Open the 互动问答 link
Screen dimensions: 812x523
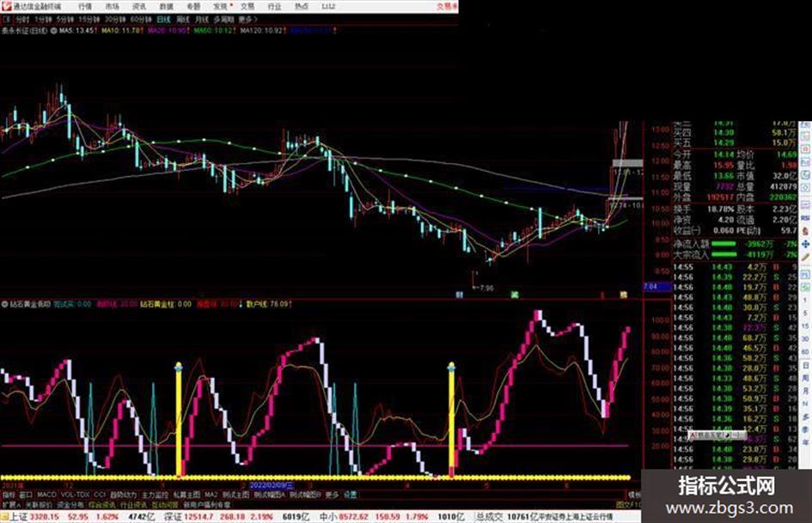[165, 504]
